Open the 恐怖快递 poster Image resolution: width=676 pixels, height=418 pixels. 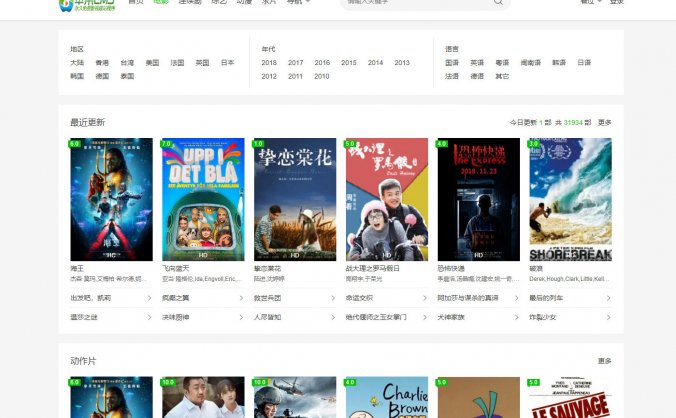pos(479,200)
